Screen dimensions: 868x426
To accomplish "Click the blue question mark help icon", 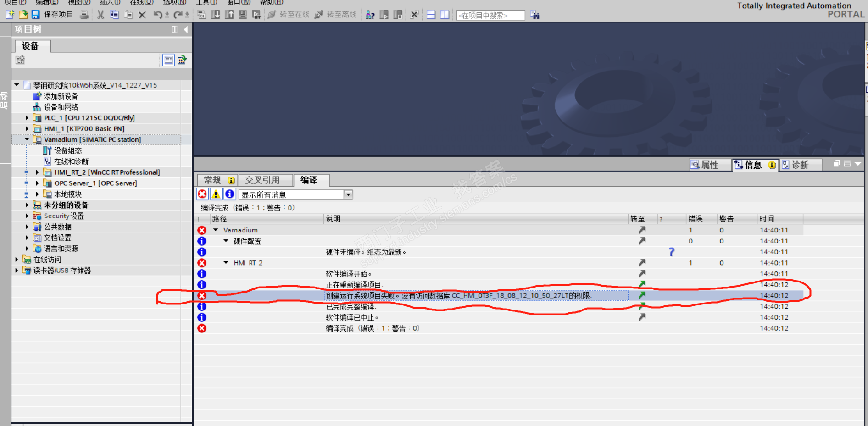I will [x=672, y=252].
